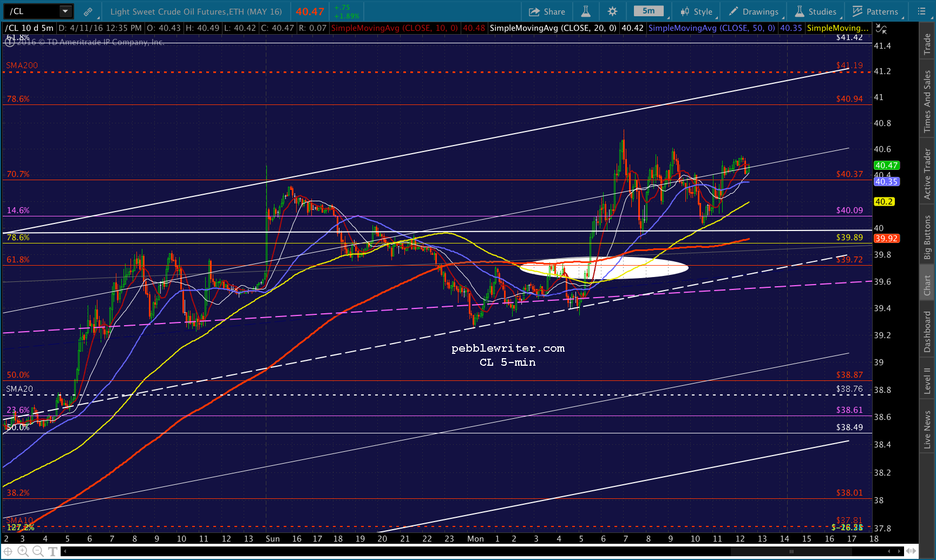
Task: Open the Big Buttons side tab
Action: [x=927, y=237]
